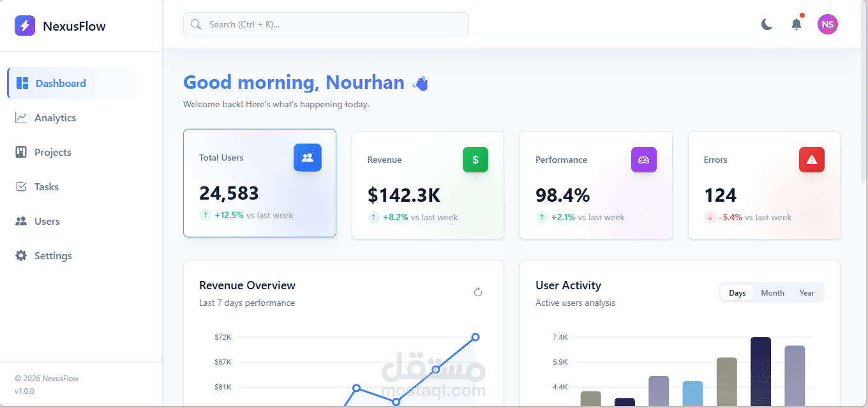Click the © 2026 NexusFlow footer text
868x408 pixels.
click(47, 379)
